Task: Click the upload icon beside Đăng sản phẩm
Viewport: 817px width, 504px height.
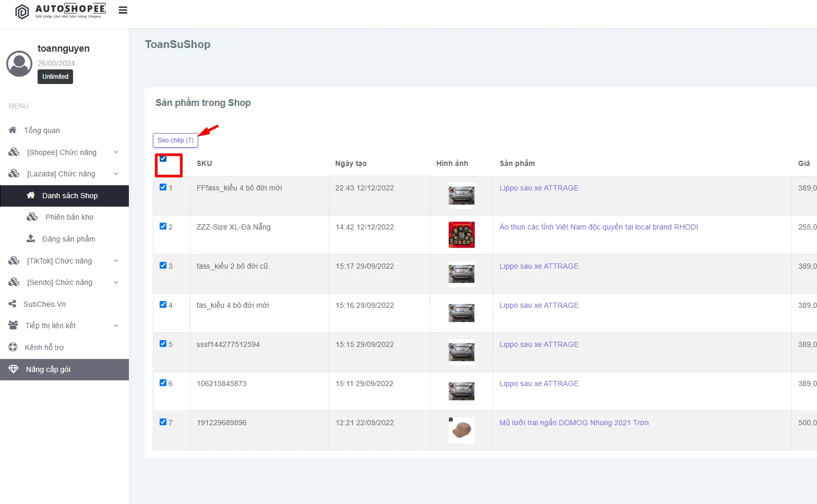Action: click(31, 238)
